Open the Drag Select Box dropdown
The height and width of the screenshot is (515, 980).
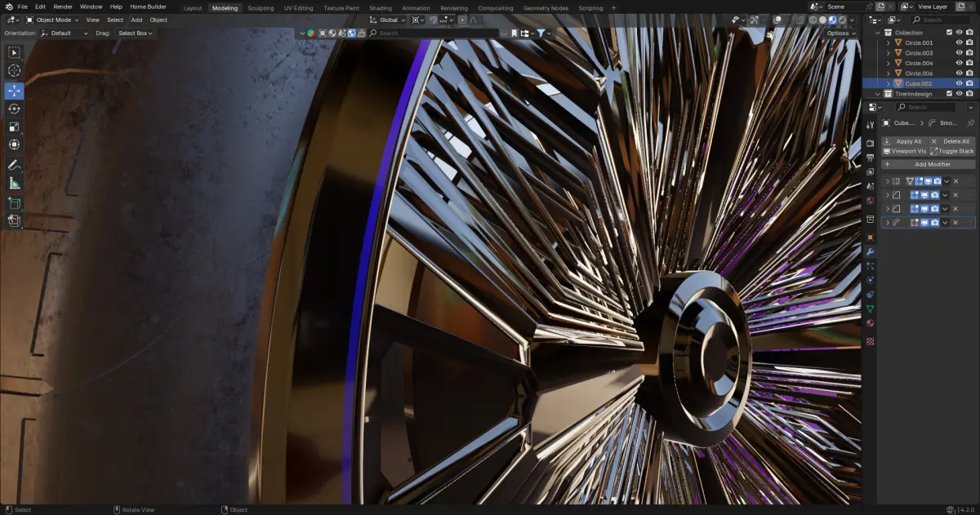[x=136, y=33]
